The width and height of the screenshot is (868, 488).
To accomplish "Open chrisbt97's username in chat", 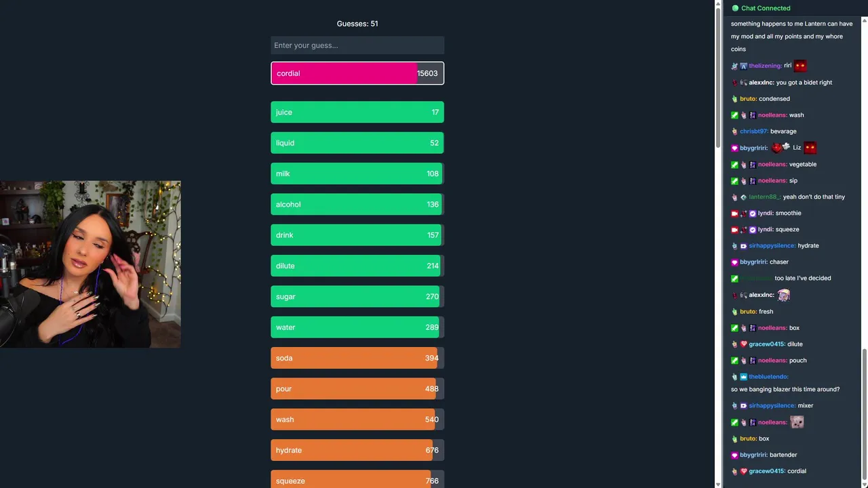I will (x=753, y=131).
